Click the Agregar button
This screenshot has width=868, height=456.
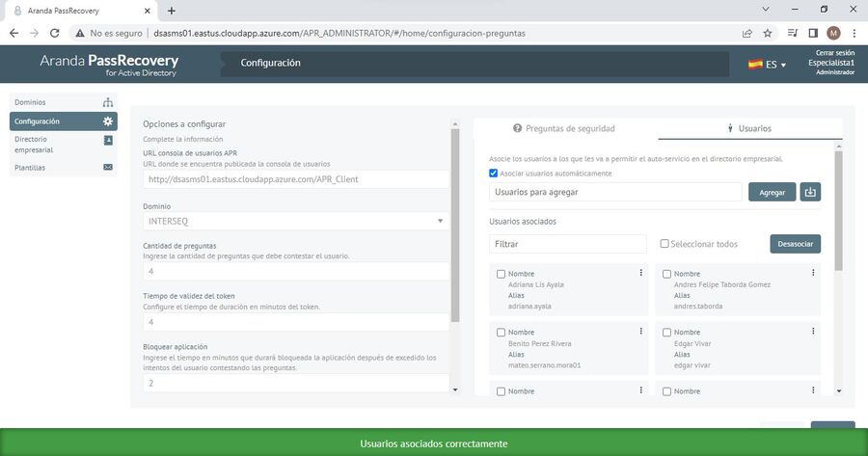click(772, 192)
